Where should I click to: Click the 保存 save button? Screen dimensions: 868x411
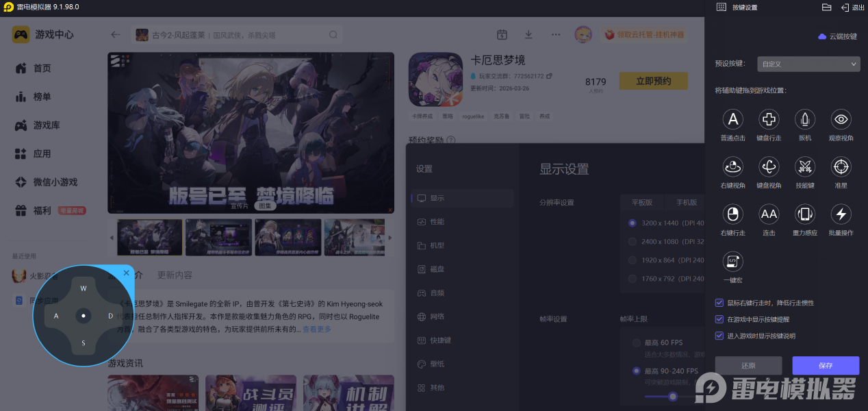826,365
